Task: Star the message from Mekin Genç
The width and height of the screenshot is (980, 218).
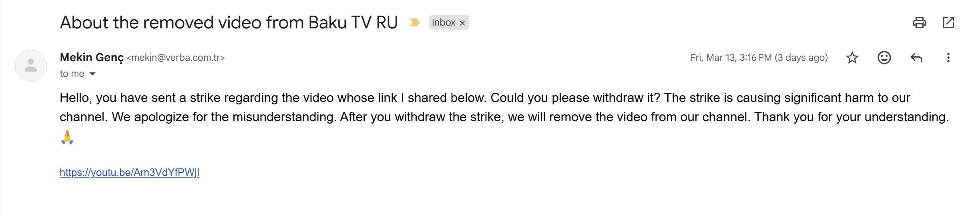Action: 852,58
